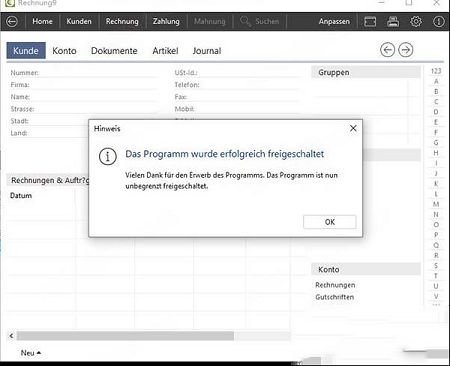Viewport: 450px width, 366px height.
Task: Select letter M in alphabet index
Action: tap(436, 204)
